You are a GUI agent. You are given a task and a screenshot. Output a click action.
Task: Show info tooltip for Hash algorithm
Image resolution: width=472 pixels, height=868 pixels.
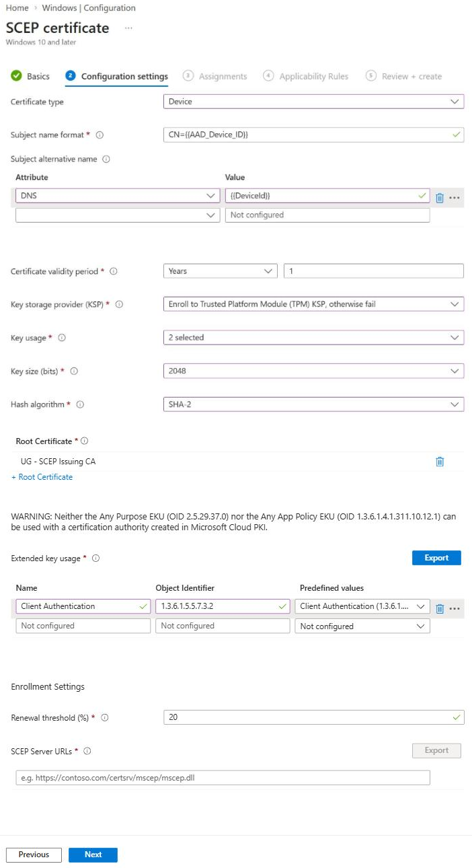tap(79, 405)
